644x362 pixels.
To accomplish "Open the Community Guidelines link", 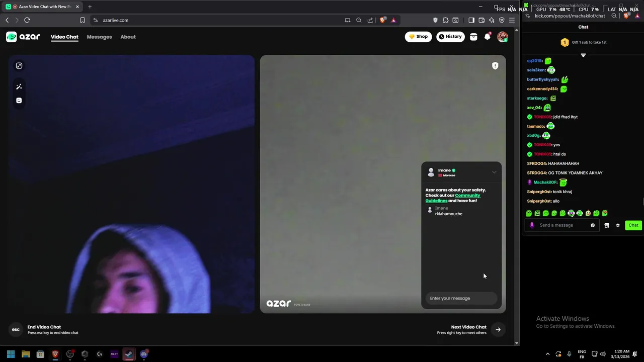I will coord(453,198).
